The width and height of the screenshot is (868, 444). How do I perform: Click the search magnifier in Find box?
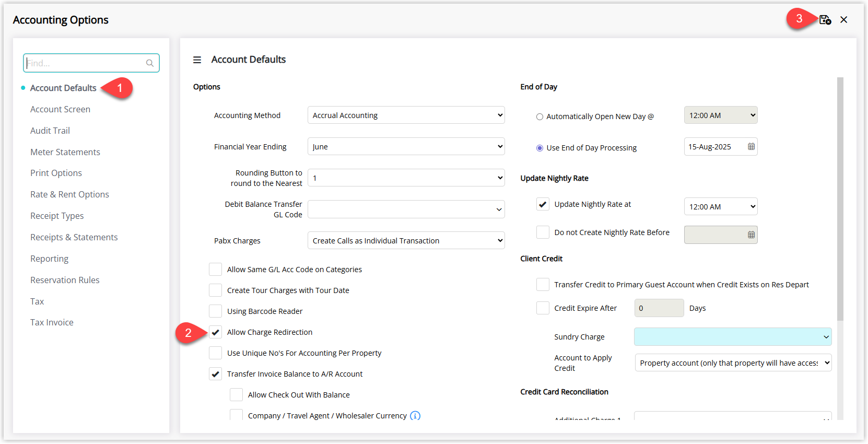click(150, 63)
